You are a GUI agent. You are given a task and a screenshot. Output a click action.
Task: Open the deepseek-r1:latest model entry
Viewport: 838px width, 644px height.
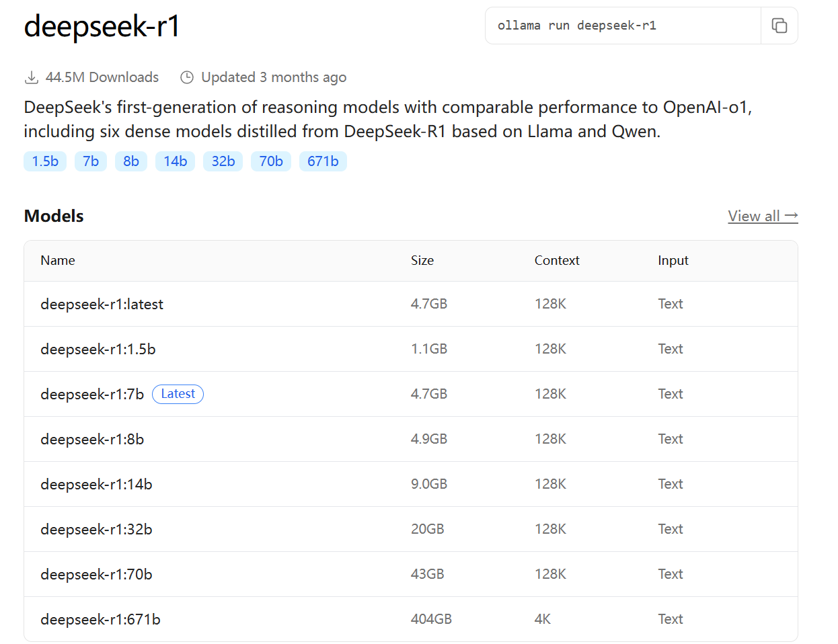click(102, 304)
